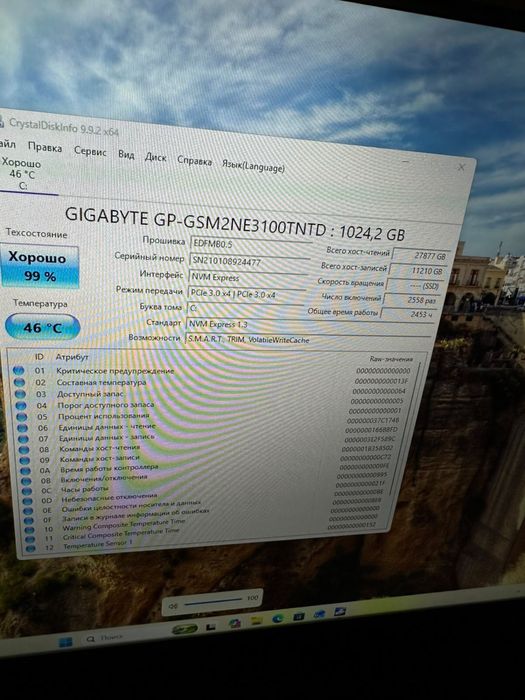Click the NVM Express 1.3 standard field
This screenshot has width=525, height=700.
309,327
